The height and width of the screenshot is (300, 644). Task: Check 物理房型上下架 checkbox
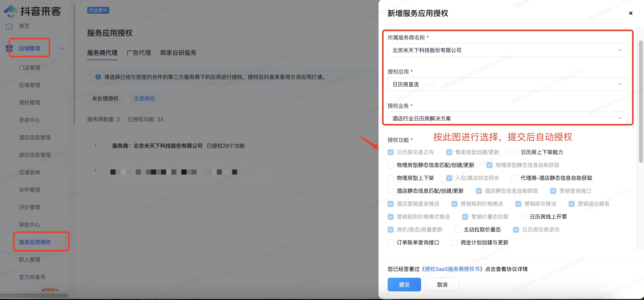[391, 178]
